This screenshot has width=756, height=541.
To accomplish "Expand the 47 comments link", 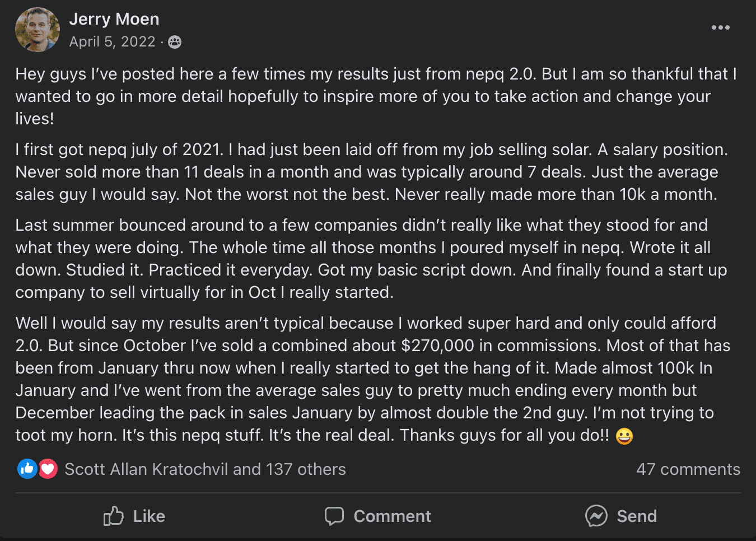I will tap(688, 469).
